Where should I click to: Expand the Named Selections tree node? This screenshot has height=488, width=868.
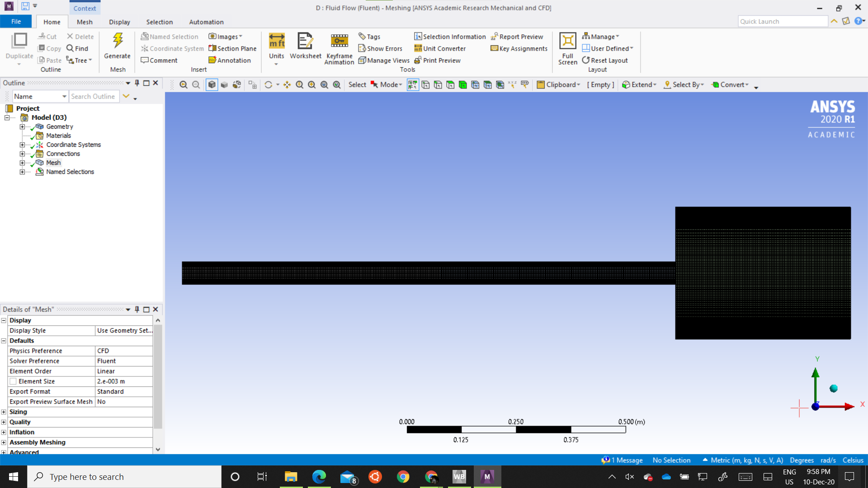(x=22, y=172)
